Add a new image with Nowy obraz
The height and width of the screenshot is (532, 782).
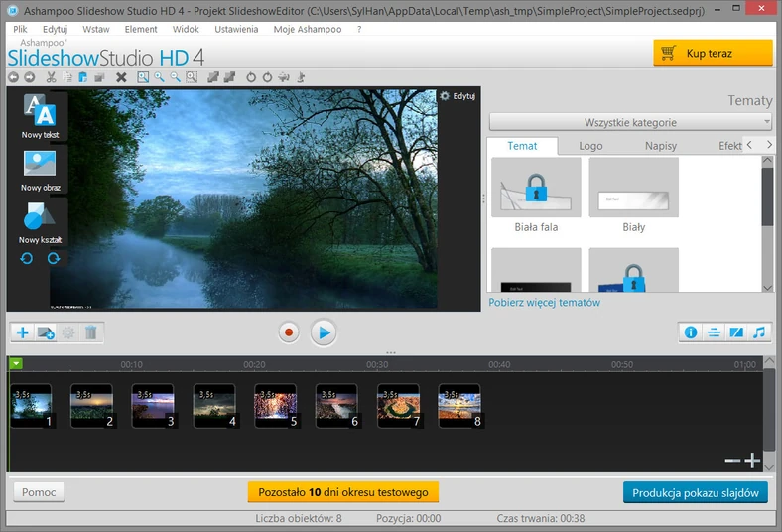coord(39,164)
